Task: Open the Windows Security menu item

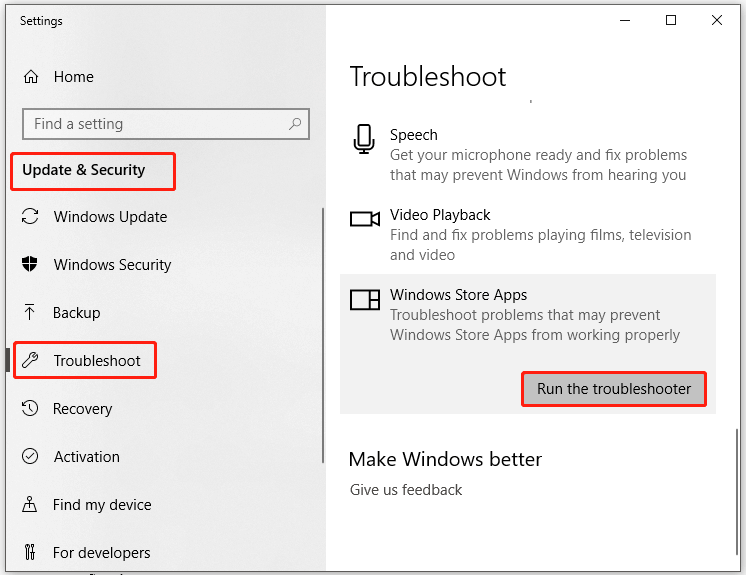Action: tap(112, 265)
